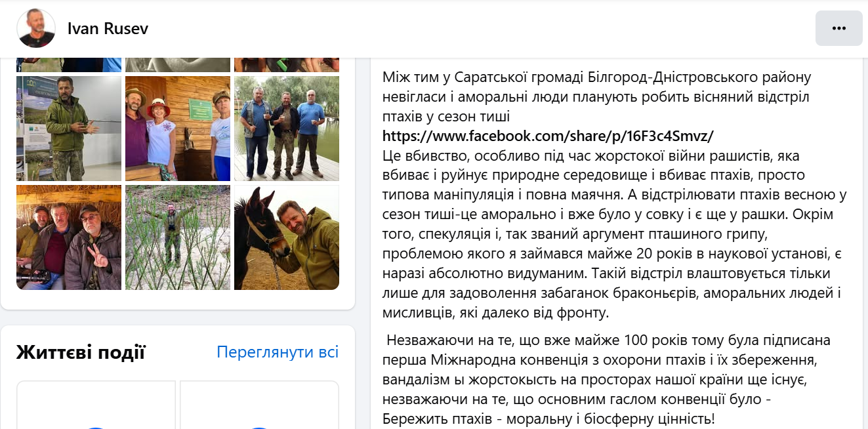The height and width of the screenshot is (429, 868).
Task: Open the facebook.com/share post link
Action: coord(548,136)
